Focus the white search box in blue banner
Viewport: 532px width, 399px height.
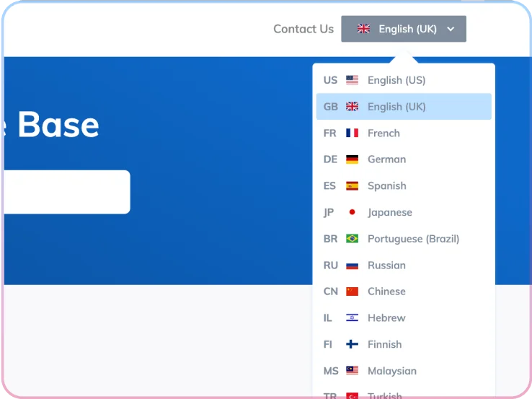click(x=67, y=192)
